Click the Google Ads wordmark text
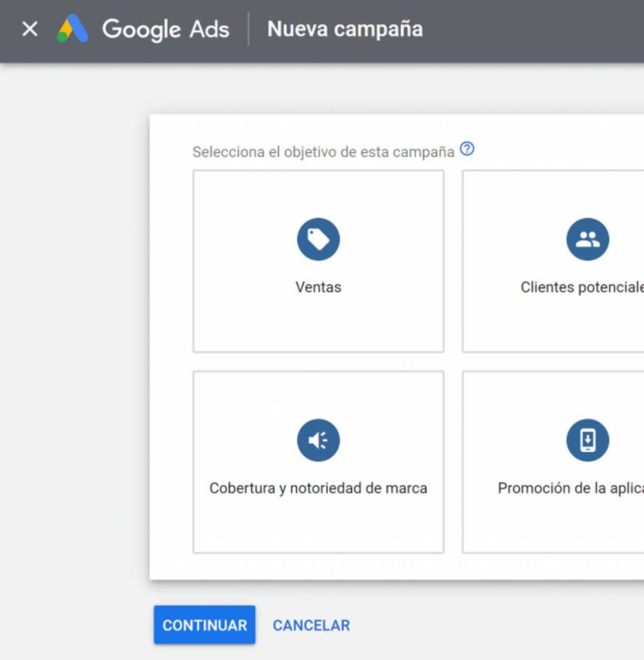 [166, 30]
